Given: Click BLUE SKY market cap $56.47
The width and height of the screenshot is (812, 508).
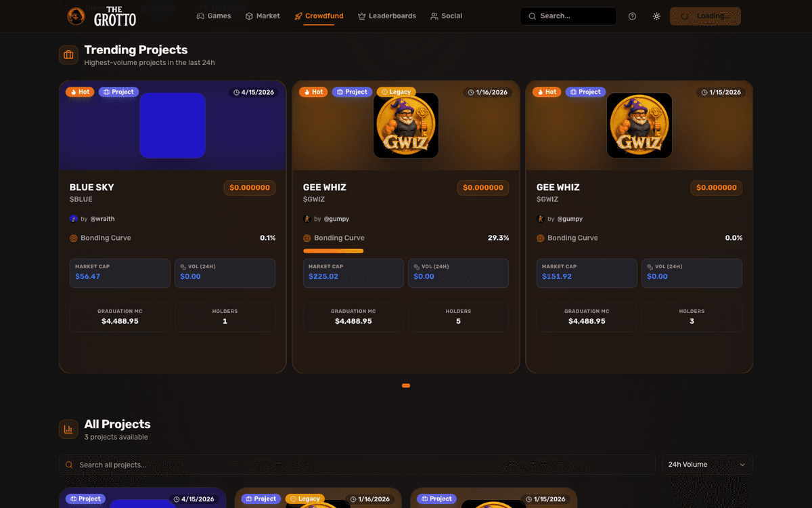Looking at the screenshot, I should [87, 276].
